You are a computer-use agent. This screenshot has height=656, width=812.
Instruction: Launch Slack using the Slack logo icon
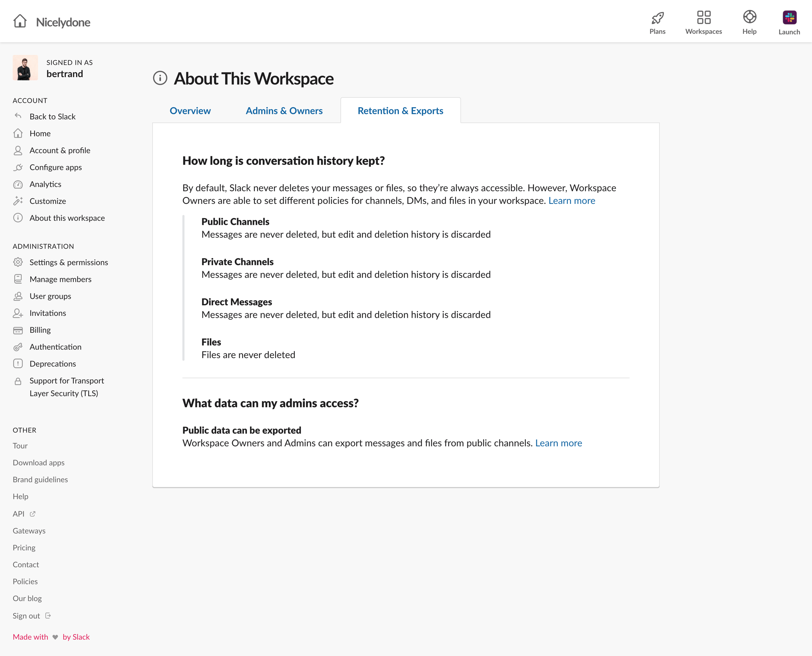(789, 17)
